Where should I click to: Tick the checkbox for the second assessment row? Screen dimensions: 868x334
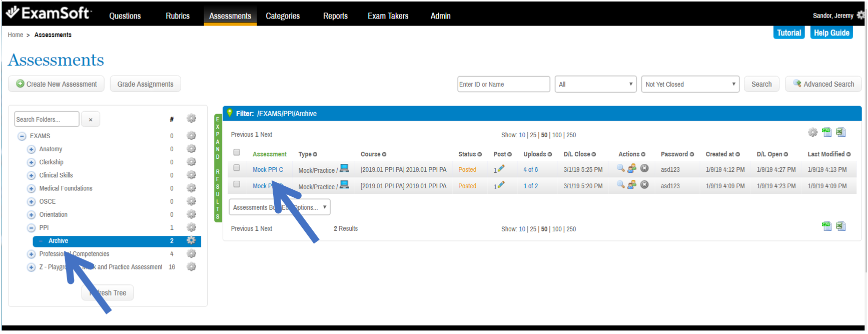pyautogui.click(x=237, y=184)
